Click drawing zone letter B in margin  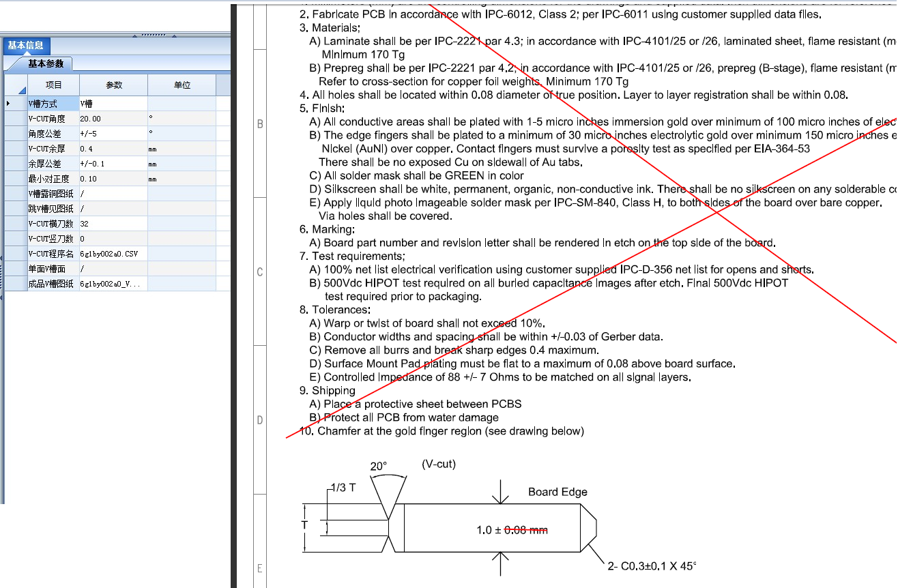[260, 124]
